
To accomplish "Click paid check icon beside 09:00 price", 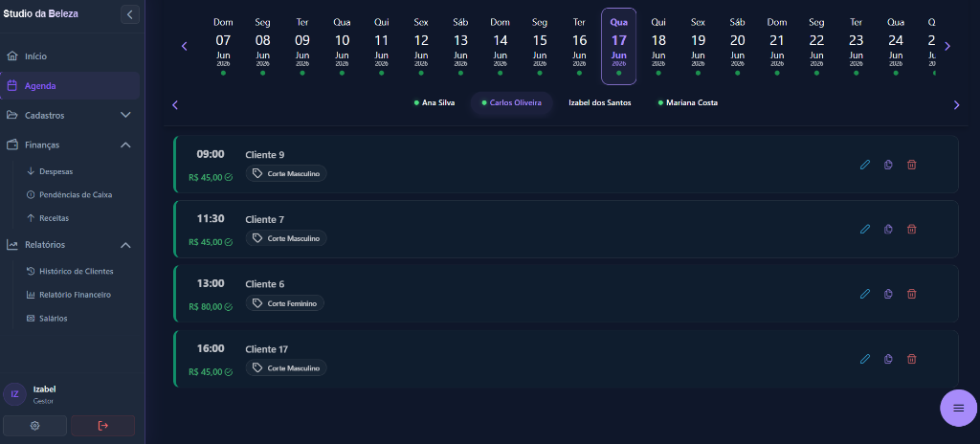I will point(229,177).
